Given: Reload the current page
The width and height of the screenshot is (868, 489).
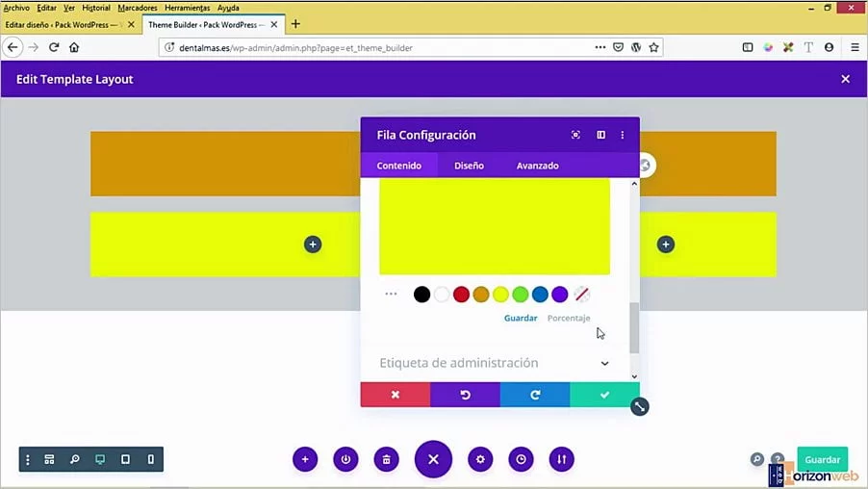Looking at the screenshot, I should pos(54,47).
